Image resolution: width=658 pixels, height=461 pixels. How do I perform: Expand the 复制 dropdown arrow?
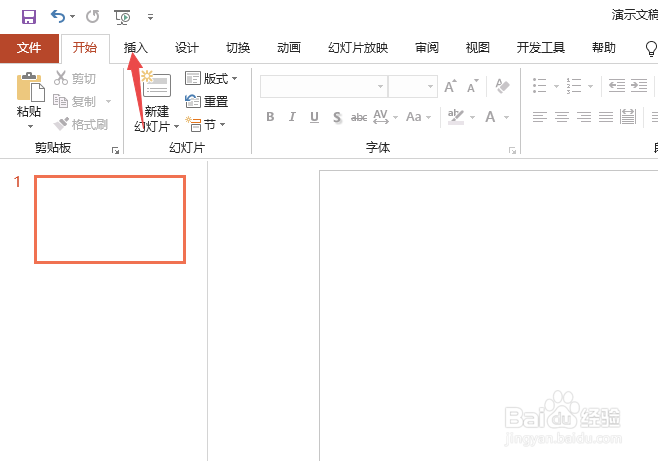click(109, 101)
